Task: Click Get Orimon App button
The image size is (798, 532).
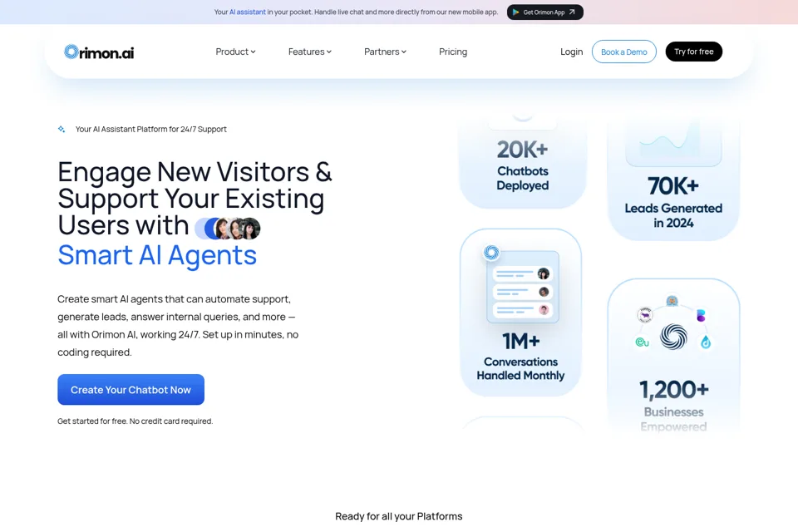Action: tap(545, 12)
